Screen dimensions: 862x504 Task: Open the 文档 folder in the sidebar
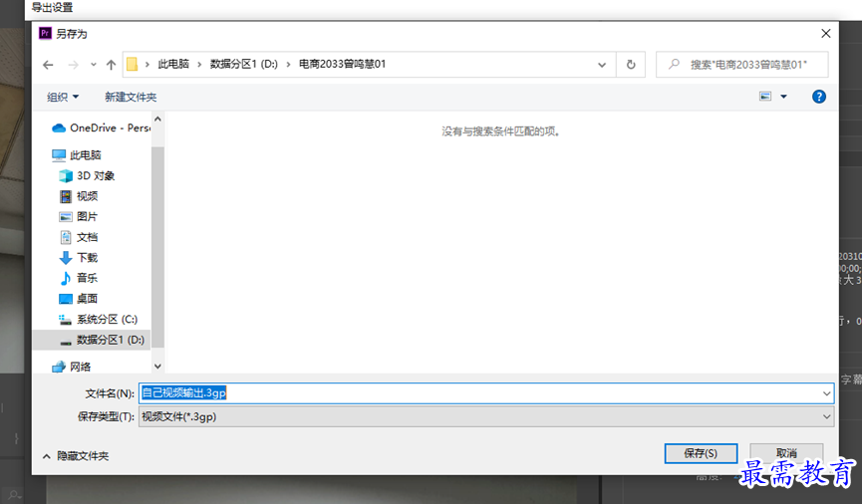tap(78, 237)
